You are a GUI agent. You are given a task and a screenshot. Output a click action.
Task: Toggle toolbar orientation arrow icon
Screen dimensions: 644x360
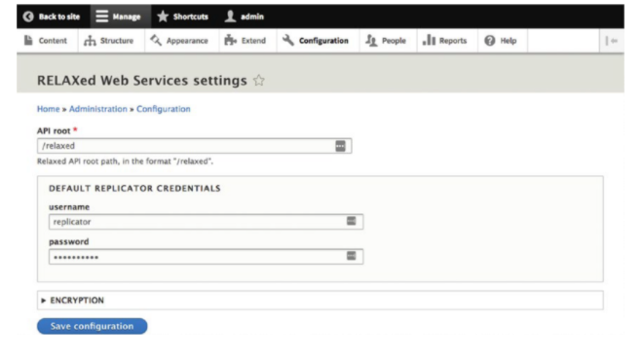click(x=611, y=41)
